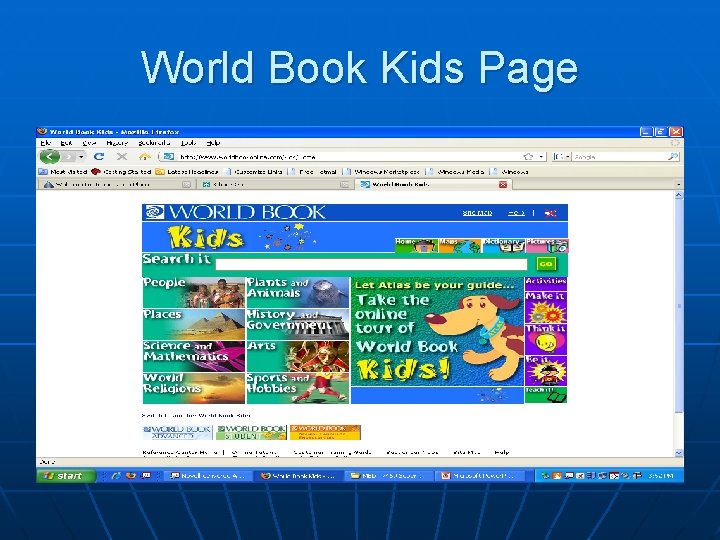The image size is (720, 540).
Task: Open the Be it activity
Action: point(546,371)
